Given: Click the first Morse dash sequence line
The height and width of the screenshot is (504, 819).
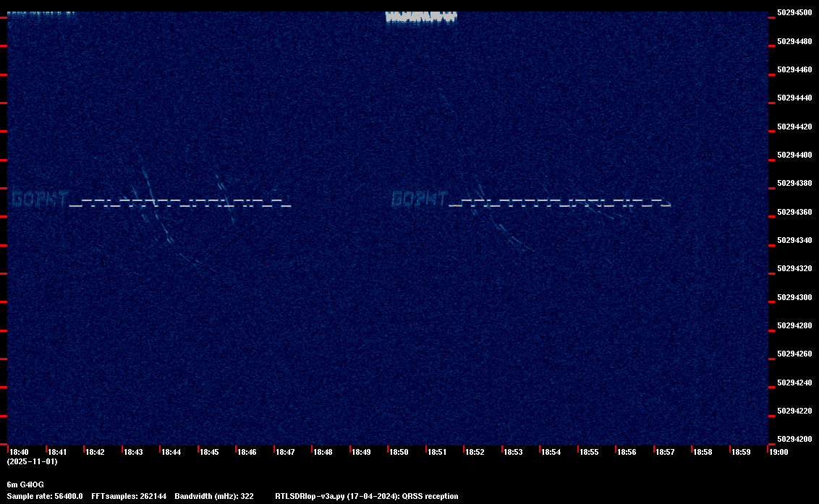Looking at the screenshot, I should click(x=180, y=202).
